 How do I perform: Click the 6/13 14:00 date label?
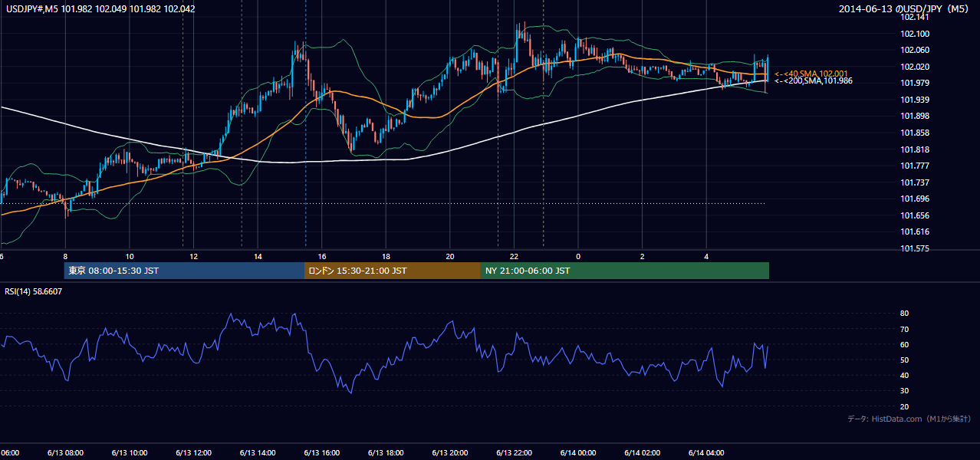pos(258,452)
